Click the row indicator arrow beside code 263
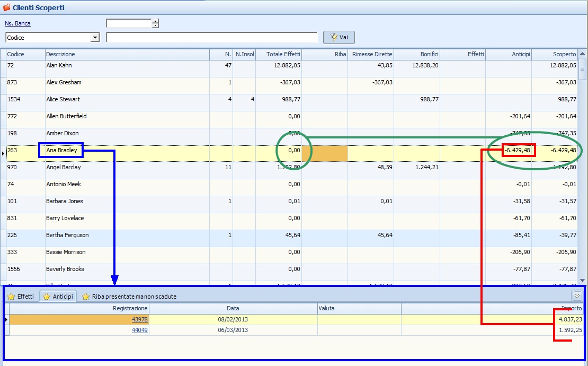This screenshot has height=366, width=588. click(x=3, y=153)
